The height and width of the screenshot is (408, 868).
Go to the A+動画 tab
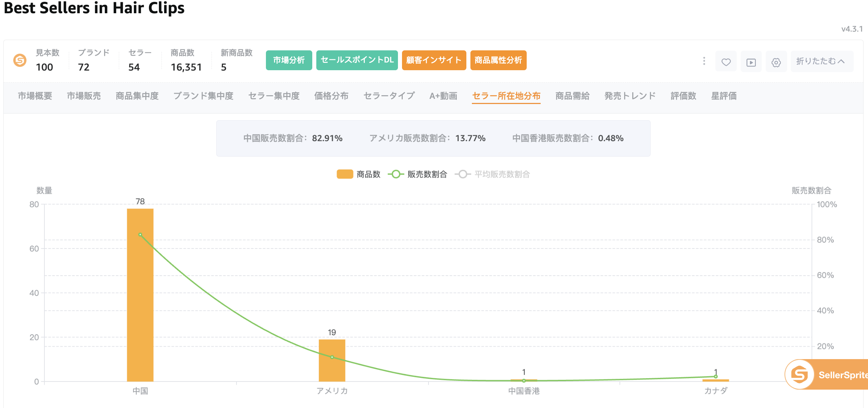tap(443, 96)
